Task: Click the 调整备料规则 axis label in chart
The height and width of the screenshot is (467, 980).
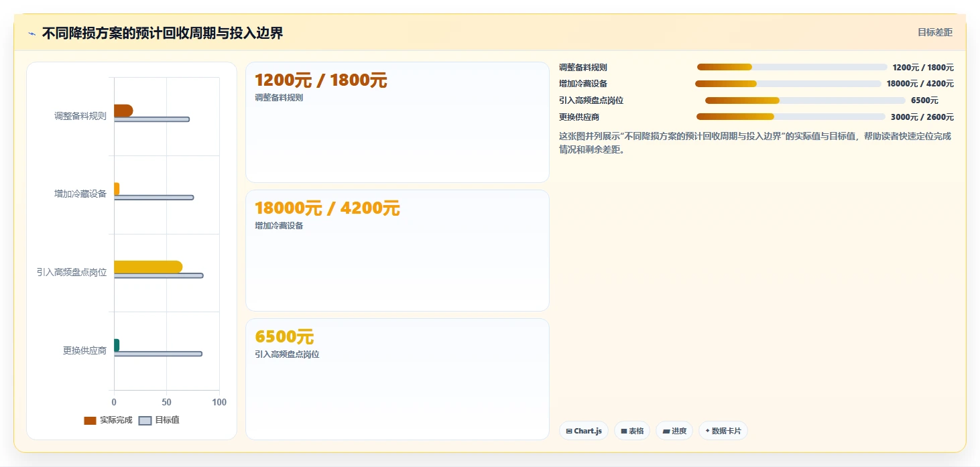Action: click(80, 115)
